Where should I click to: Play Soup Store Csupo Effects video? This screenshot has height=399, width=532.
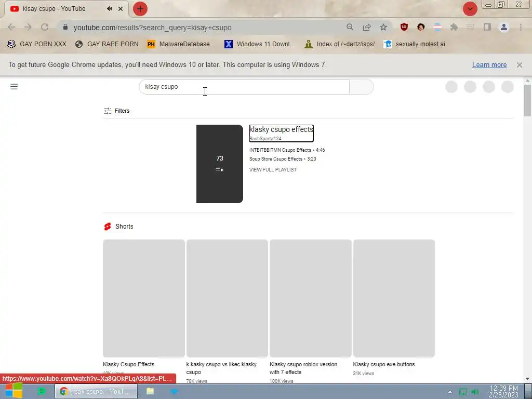point(283,159)
